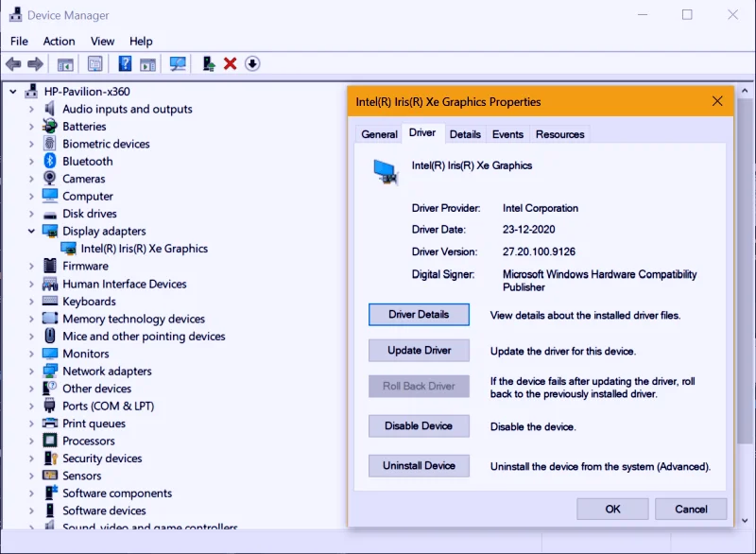Click the Update Driver button
The image size is (756, 554).
tap(419, 350)
